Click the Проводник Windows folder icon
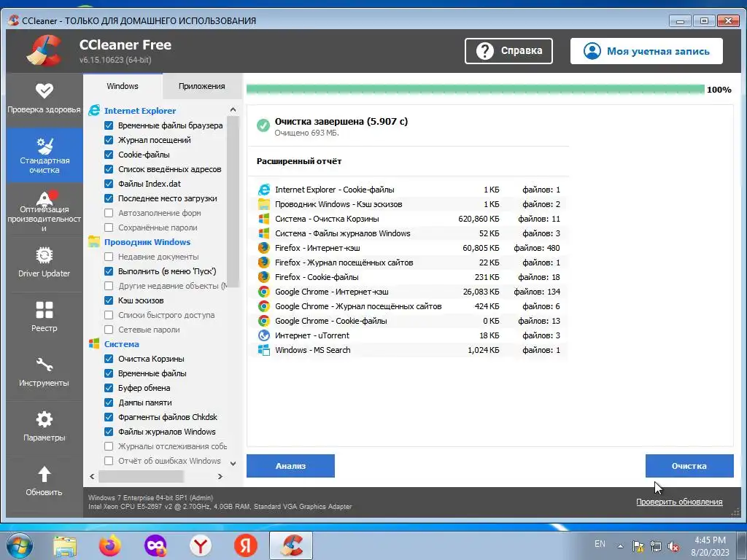This screenshot has width=747, height=560. pyautogui.click(x=94, y=242)
